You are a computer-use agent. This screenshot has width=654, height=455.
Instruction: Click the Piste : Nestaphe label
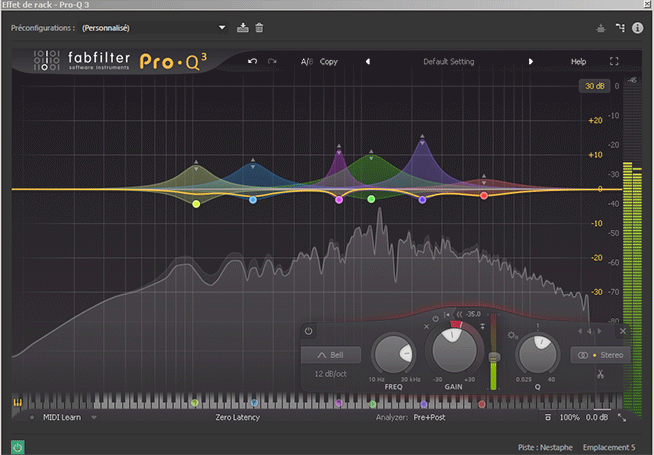[545, 447]
